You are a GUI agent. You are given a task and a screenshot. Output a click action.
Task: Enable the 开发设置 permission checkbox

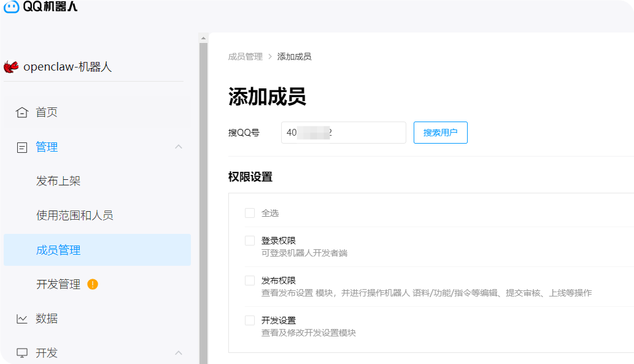point(249,320)
